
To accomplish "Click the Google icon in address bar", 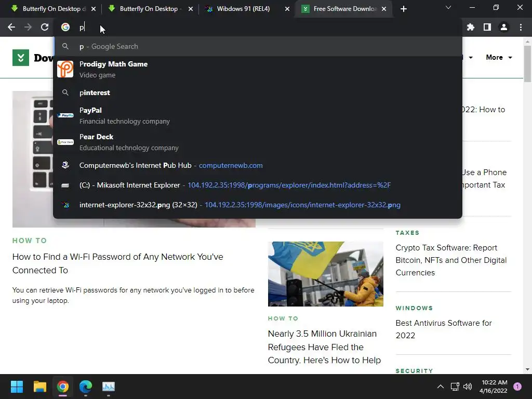I will (65, 27).
